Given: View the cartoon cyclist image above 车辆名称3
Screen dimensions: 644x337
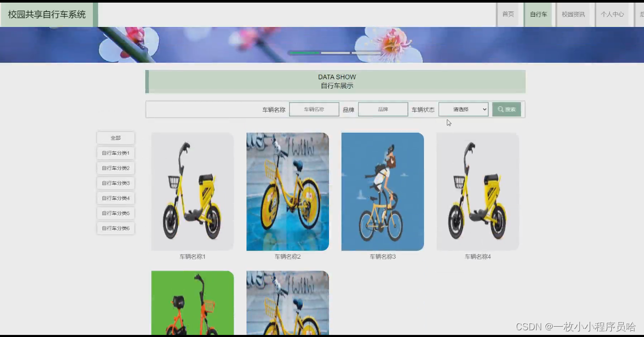Looking at the screenshot, I should point(382,192).
